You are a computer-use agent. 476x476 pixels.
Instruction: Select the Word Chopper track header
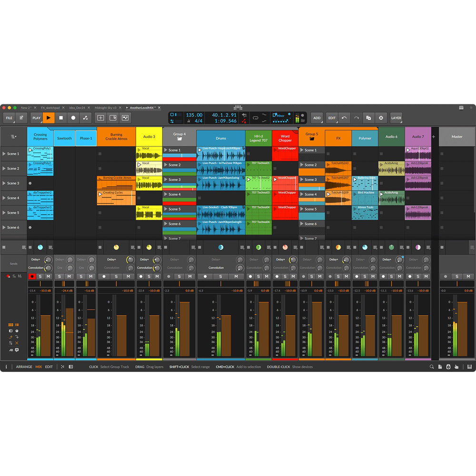[285, 138]
